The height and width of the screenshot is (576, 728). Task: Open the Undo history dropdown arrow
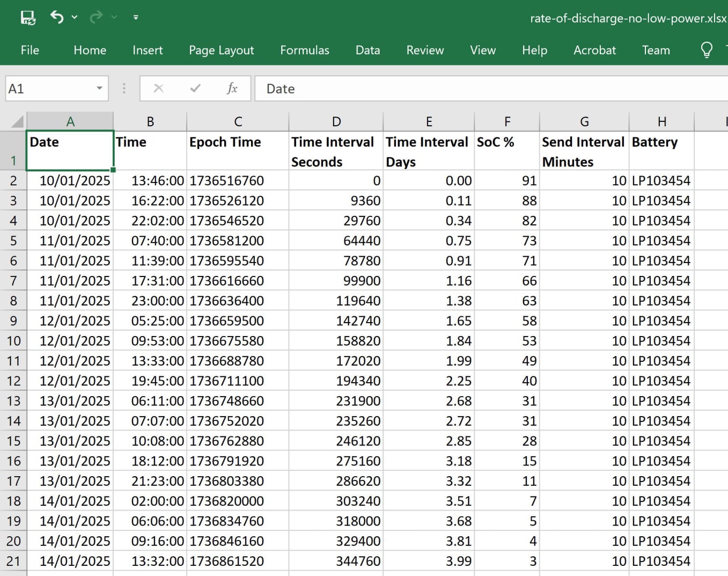(75, 17)
